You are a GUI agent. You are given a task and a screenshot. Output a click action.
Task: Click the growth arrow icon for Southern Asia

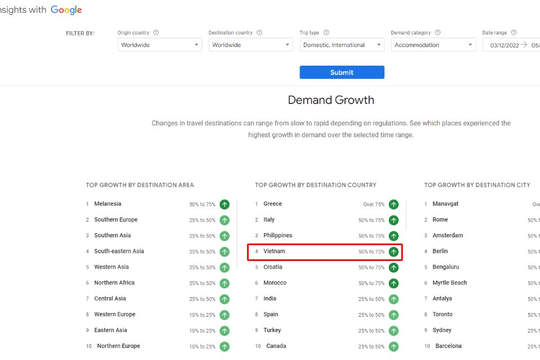(x=225, y=236)
